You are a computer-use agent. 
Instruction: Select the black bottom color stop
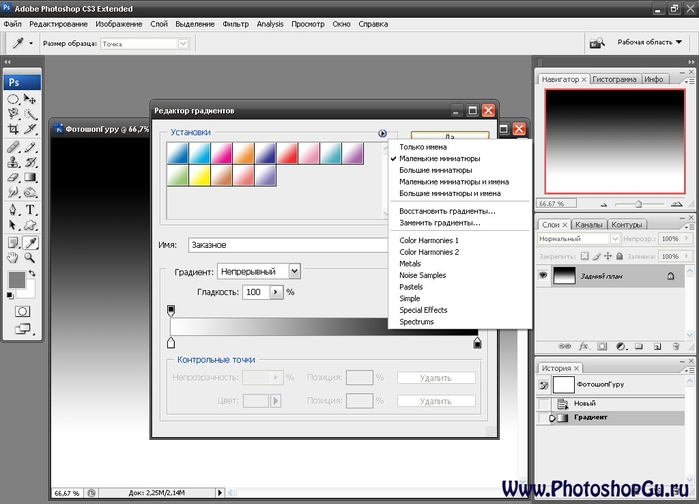477,343
